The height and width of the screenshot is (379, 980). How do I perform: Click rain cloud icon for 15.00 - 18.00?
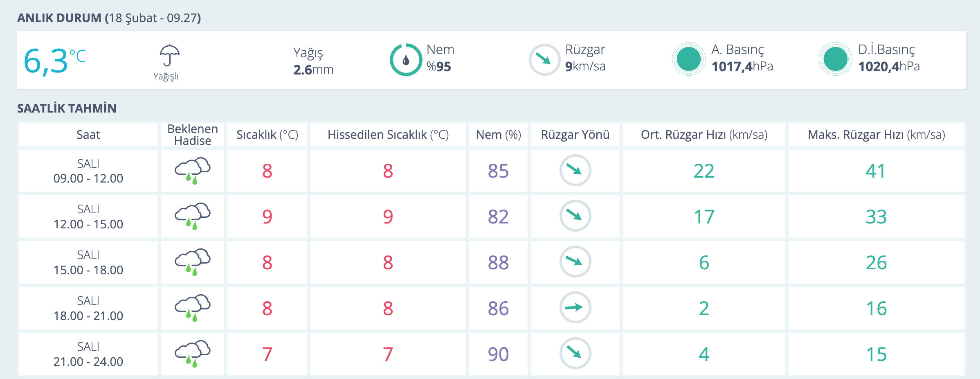[x=193, y=262]
